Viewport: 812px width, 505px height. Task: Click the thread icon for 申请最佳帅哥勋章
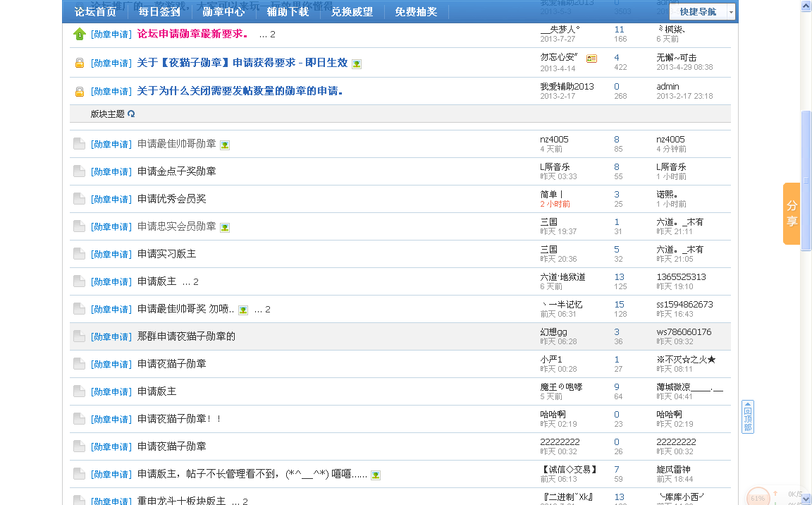(79, 143)
